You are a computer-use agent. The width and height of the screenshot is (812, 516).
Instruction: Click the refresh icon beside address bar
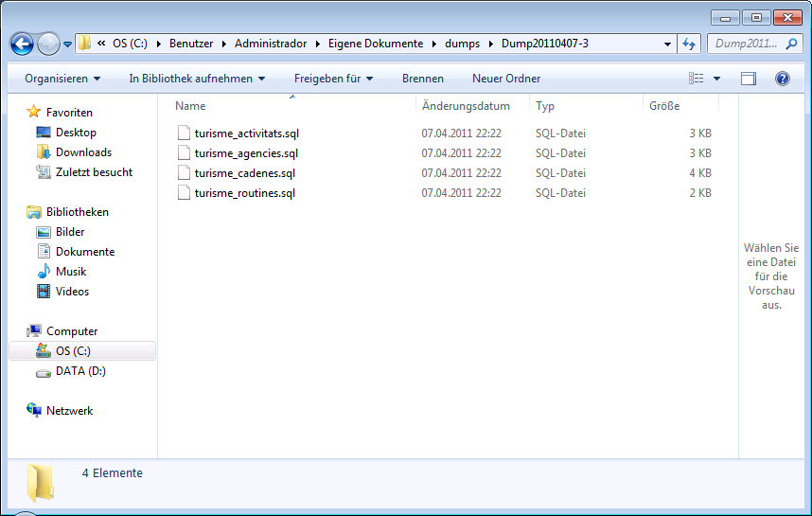pos(689,44)
